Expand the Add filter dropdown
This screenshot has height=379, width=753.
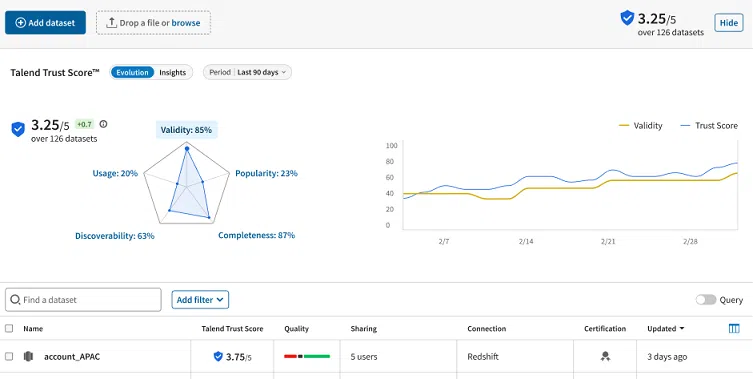[x=200, y=300]
